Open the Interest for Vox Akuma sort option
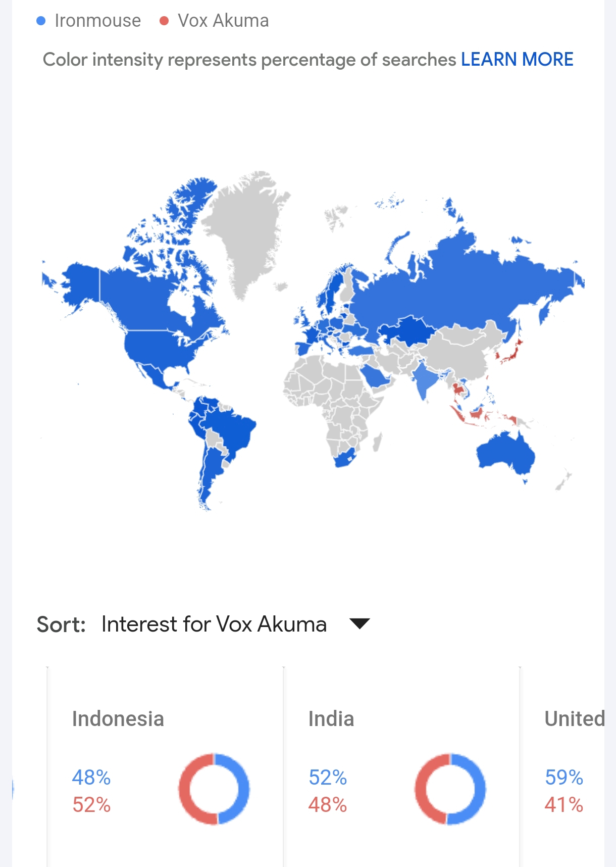The width and height of the screenshot is (616, 867). click(214, 624)
